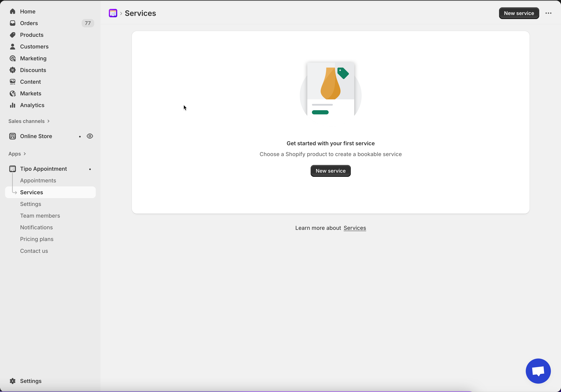
Task: Click the Marketing target icon
Action: pyautogui.click(x=13, y=58)
